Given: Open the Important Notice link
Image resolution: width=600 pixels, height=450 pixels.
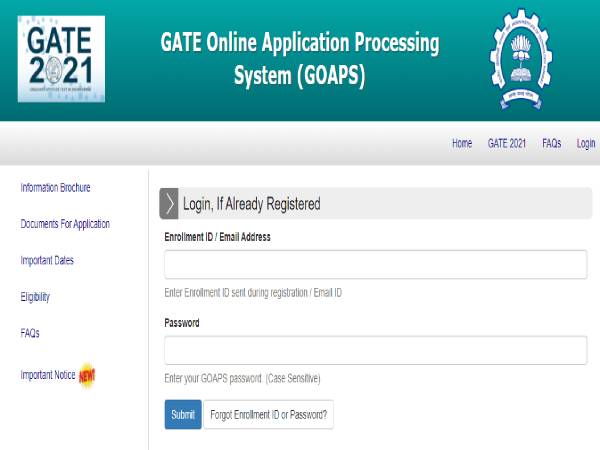Looking at the screenshot, I should click(48, 375).
